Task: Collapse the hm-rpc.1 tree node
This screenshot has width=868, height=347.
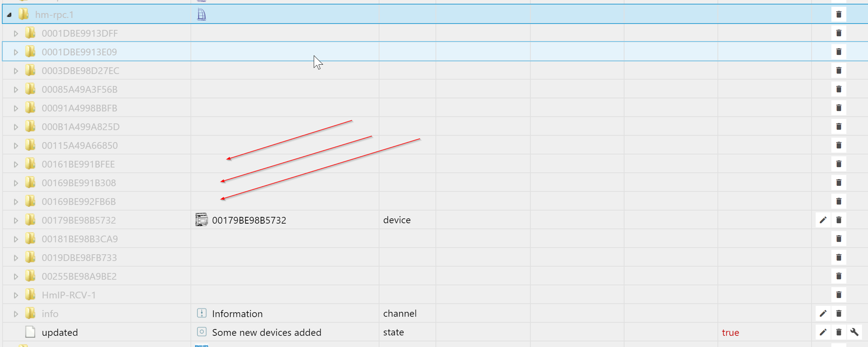Action: tap(9, 15)
